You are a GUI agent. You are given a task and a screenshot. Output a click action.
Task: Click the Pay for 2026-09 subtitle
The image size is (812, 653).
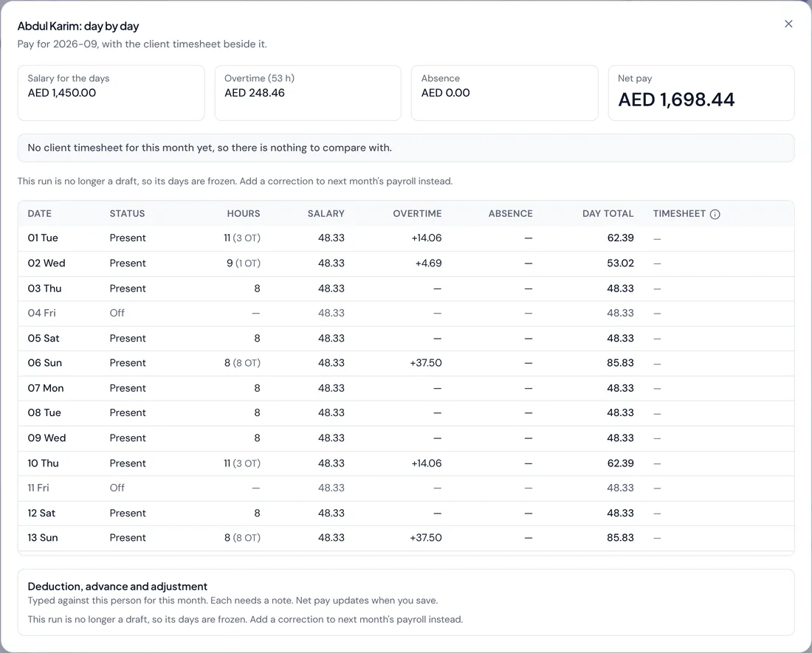point(142,44)
